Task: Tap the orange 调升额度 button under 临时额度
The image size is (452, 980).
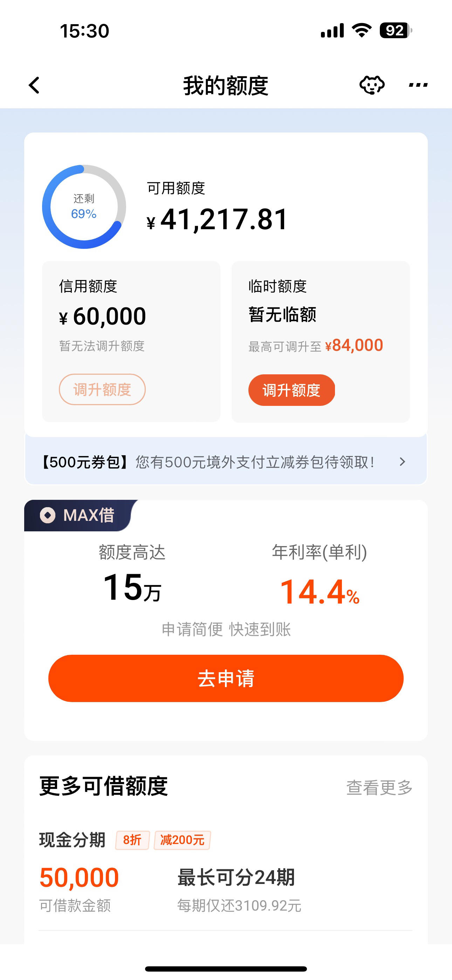Action: tap(292, 390)
